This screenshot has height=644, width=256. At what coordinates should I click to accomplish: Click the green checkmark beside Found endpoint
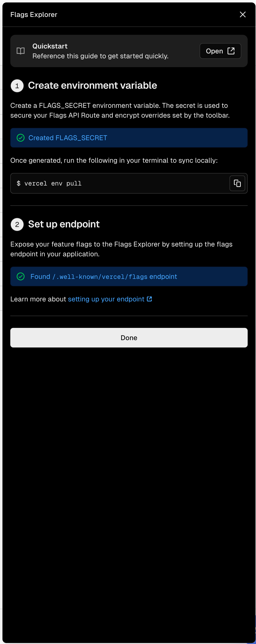21,276
